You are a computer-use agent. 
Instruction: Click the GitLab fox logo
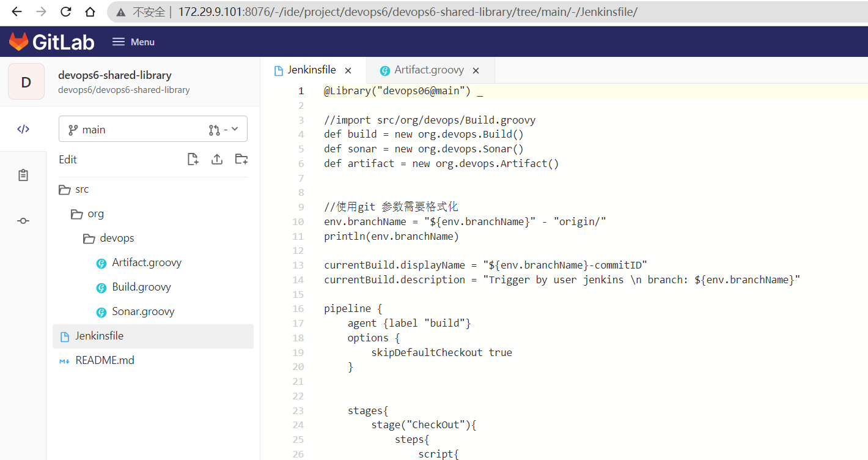point(18,42)
